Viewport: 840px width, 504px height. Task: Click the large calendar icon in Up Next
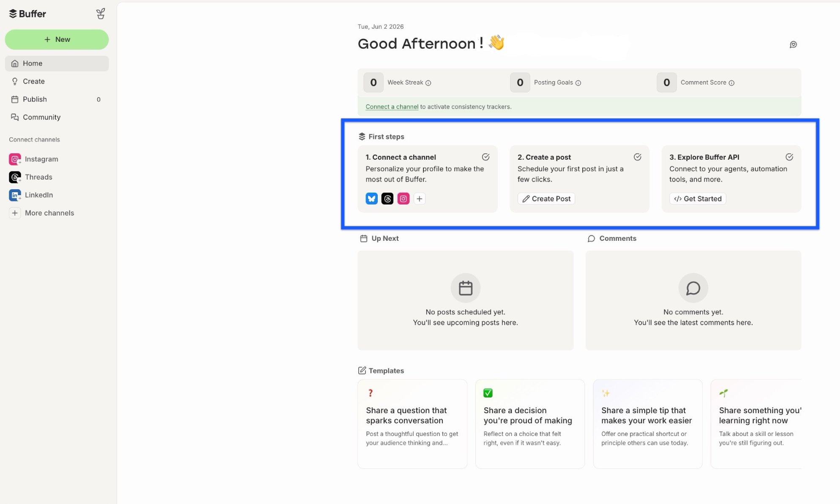(x=465, y=288)
